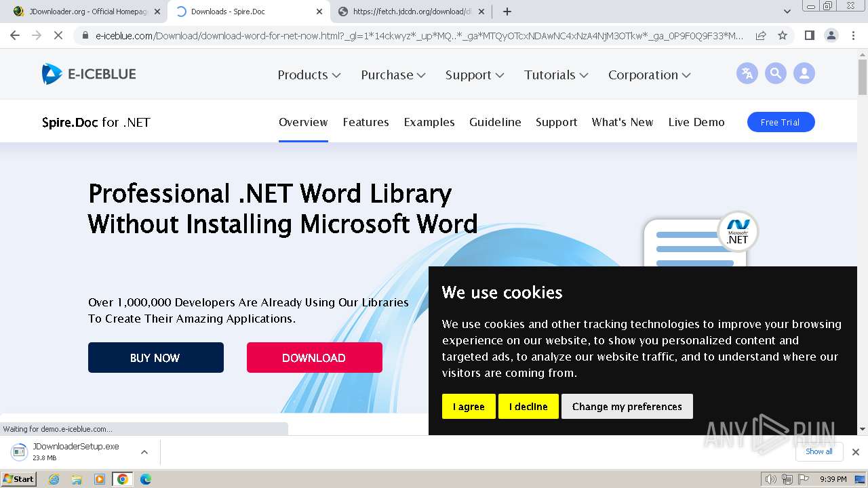Go to the Features section
The image size is (868, 488).
(366, 122)
